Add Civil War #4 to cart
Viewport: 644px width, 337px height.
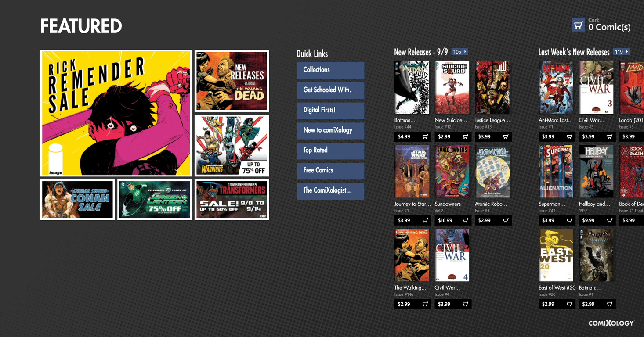pos(466,304)
